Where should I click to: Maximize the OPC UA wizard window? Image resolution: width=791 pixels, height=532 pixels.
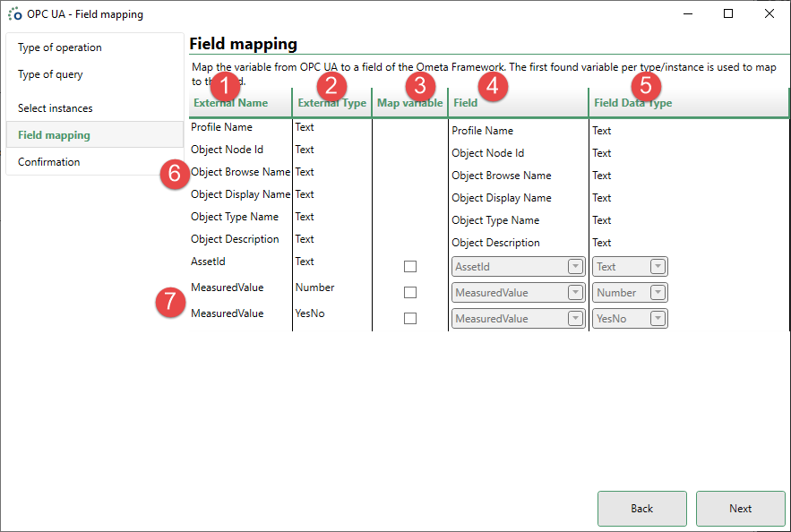[x=728, y=14]
